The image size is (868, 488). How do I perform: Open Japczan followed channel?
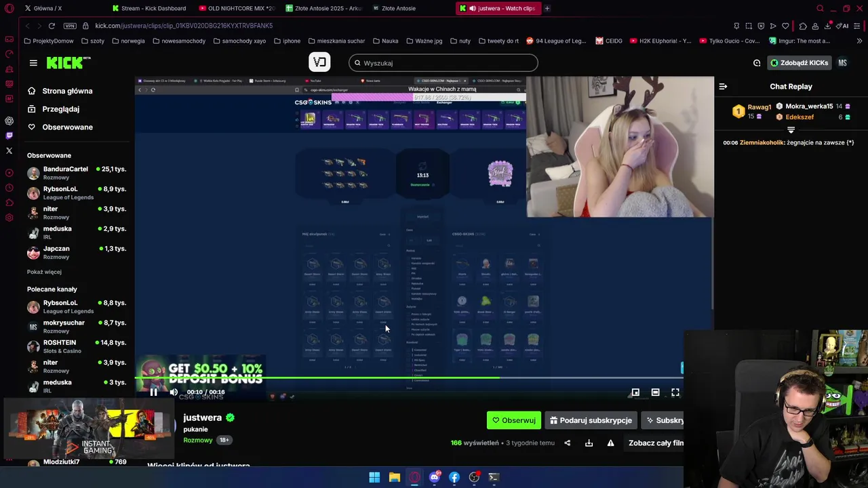tap(77, 252)
